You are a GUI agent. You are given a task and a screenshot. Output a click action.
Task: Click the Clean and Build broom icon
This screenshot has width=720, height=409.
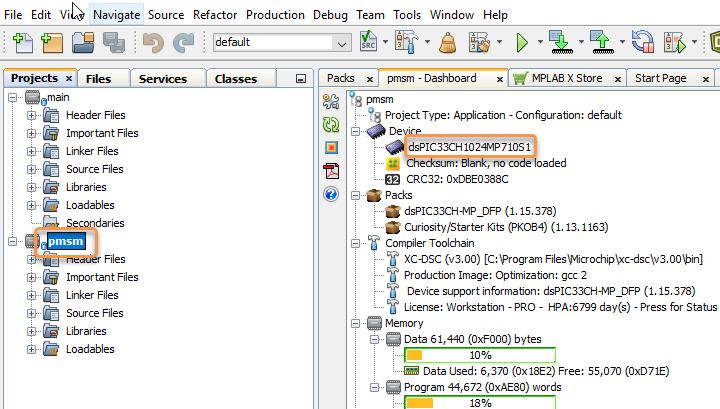(x=448, y=43)
